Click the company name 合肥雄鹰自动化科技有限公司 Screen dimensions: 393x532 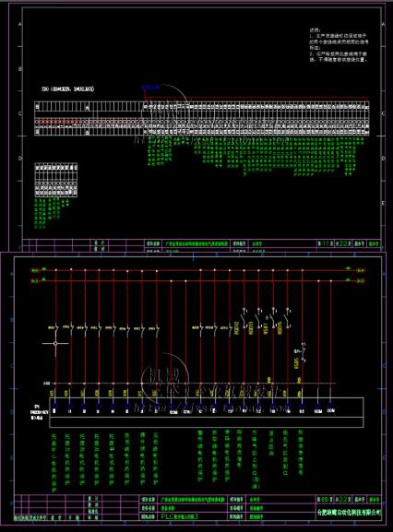tap(349, 513)
